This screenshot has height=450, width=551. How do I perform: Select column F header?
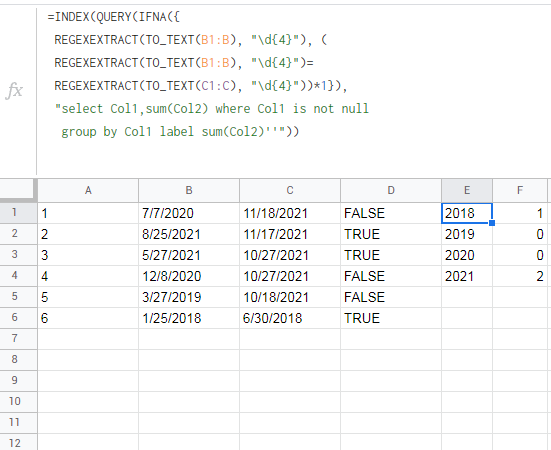pyautogui.click(x=520, y=190)
